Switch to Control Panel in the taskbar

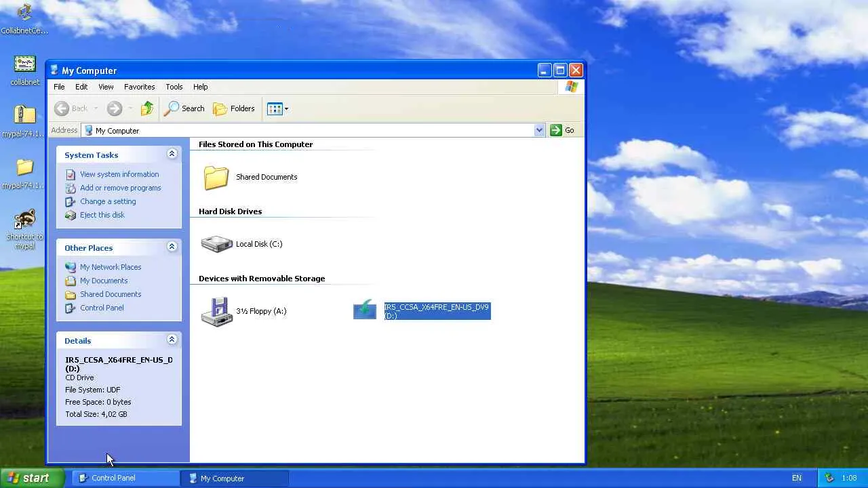click(125, 478)
